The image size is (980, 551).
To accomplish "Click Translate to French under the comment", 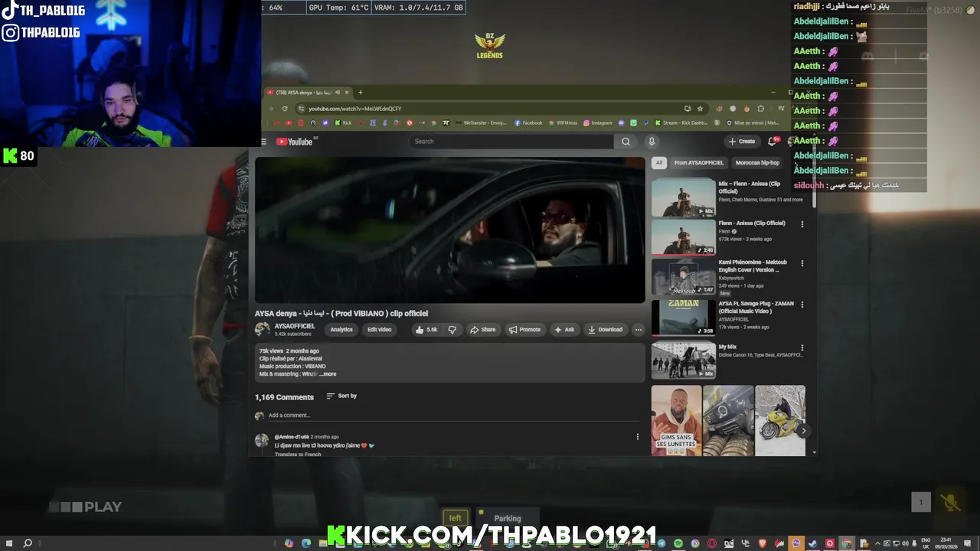I will (298, 455).
